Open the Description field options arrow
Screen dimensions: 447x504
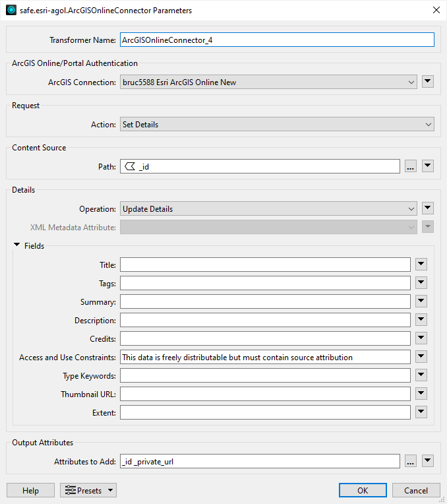(x=421, y=320)
